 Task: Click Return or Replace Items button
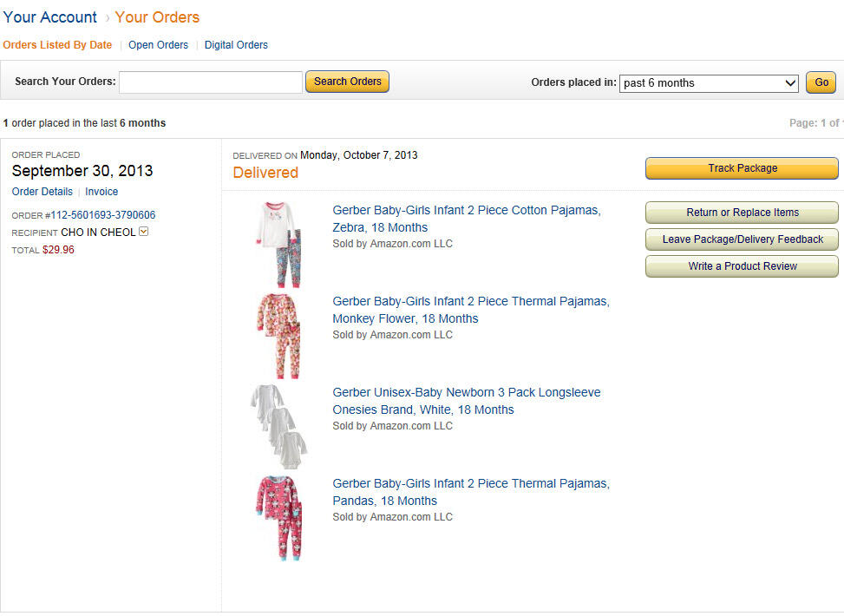[742, 213]
